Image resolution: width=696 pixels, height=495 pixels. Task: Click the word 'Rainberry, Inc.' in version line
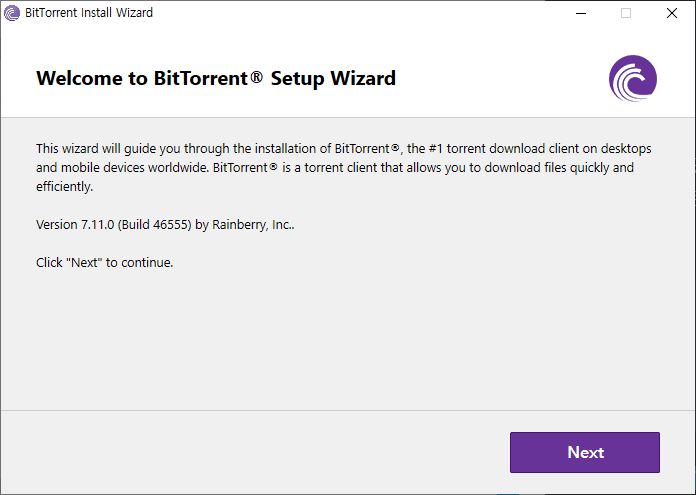click(253, 225)
